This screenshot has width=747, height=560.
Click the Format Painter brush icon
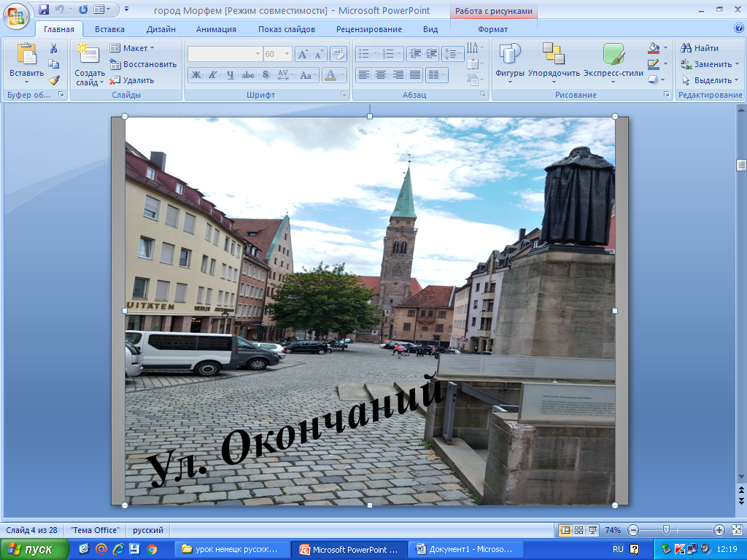pyautogui.click(x=53, y=80)
